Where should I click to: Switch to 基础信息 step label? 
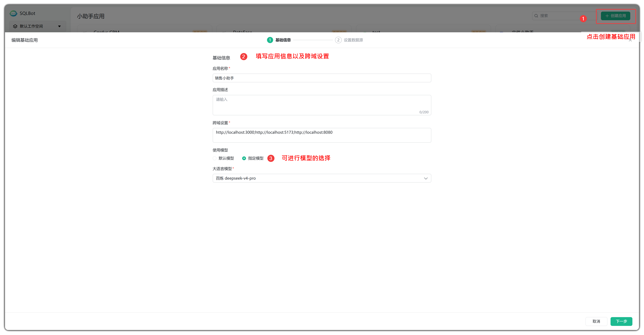[283, 40]
